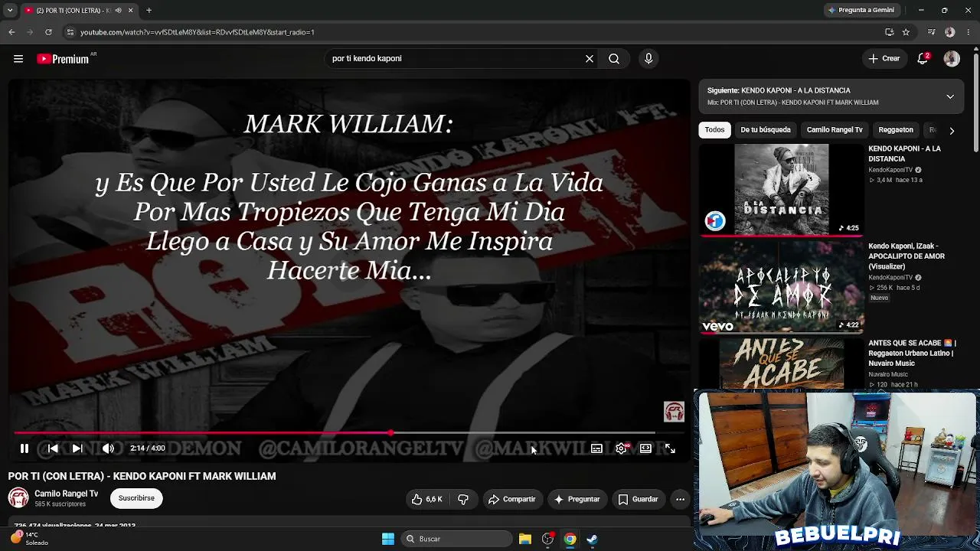This screenshot has width=980, height=551.
Task: Open the tab search dropdown
Action: pos(10,11)
